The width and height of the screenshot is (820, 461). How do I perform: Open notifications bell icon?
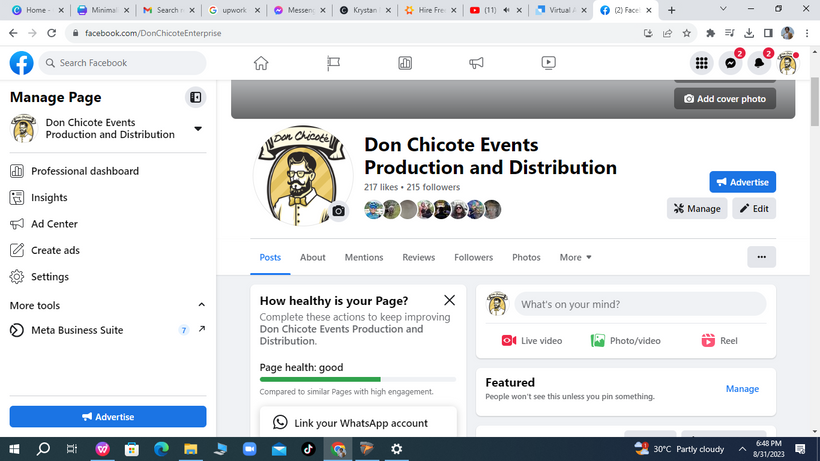pyautogui.click(x=759, y=63)
